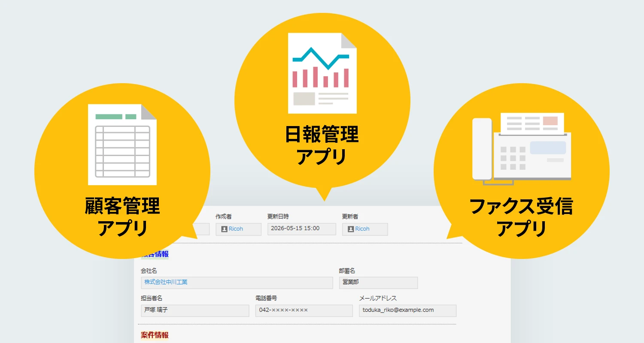Open the Ricoh user link under 更新者

[x=362, y=229]
